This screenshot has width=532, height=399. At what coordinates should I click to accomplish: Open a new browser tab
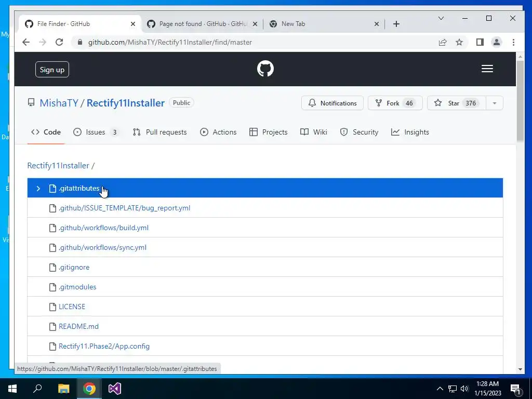(396, 24)
